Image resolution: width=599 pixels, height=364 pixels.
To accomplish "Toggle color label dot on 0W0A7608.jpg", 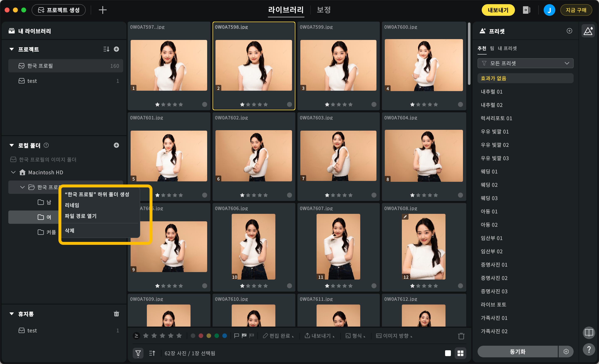I will tap(460, 286).
